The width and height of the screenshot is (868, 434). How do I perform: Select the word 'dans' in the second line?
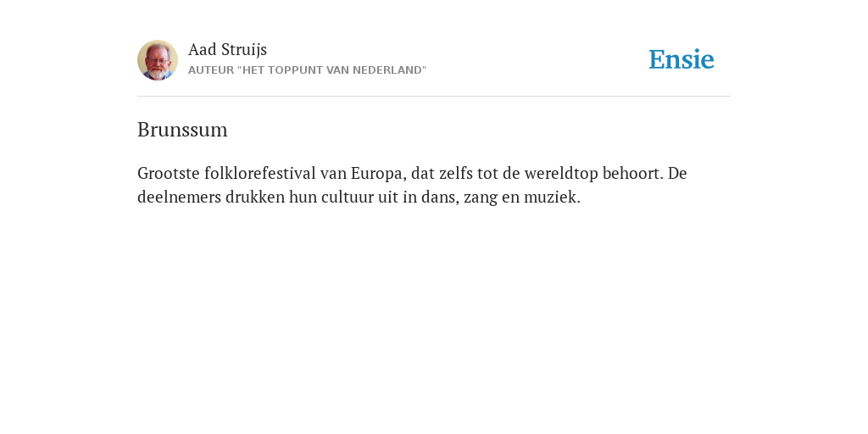click(440, 198)
